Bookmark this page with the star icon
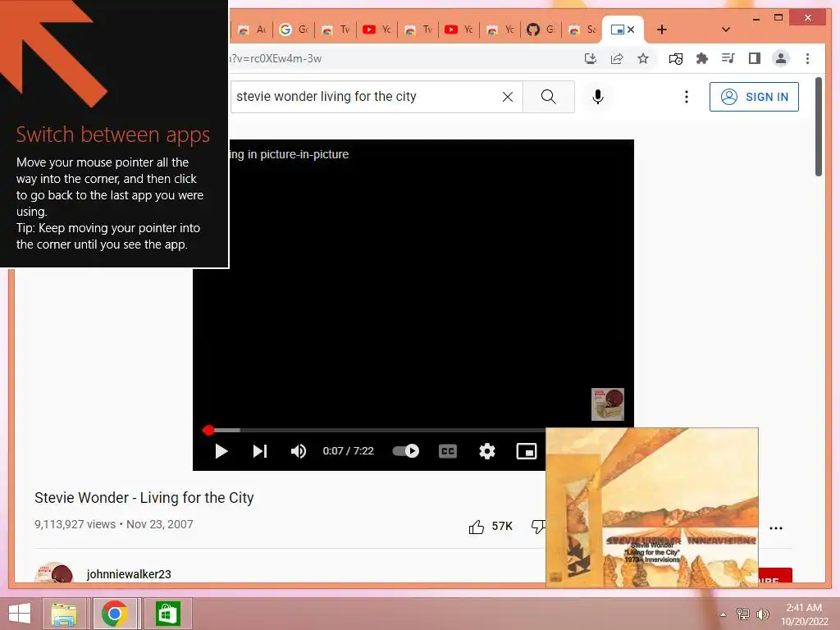The height and width of the screenshot is (630, 840). pos(643,58)
